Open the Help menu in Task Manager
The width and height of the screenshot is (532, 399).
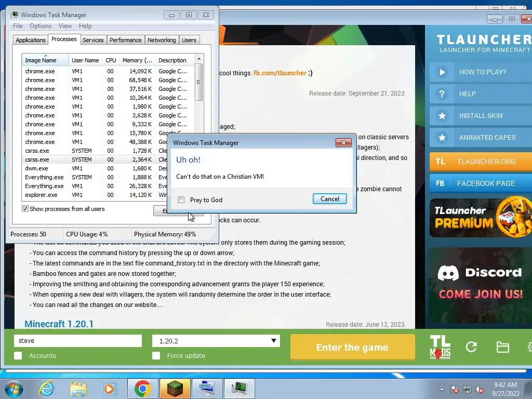(x=85, y=26)
